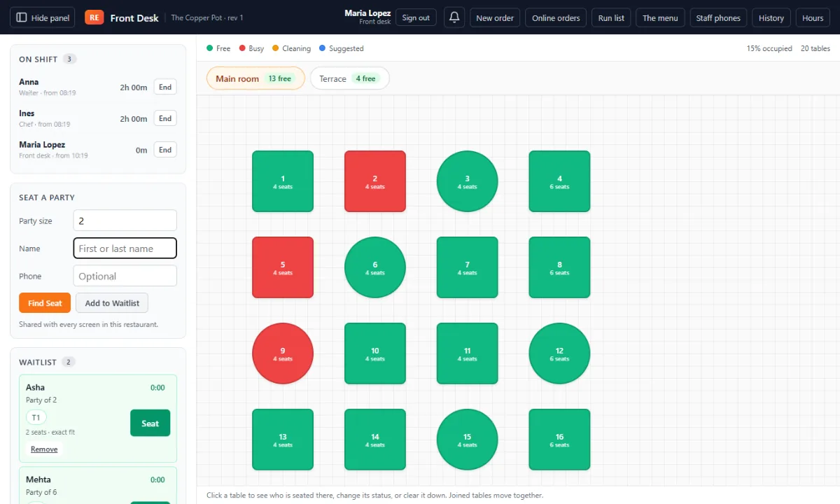
Task: Open History
Action: click(771, 17)
